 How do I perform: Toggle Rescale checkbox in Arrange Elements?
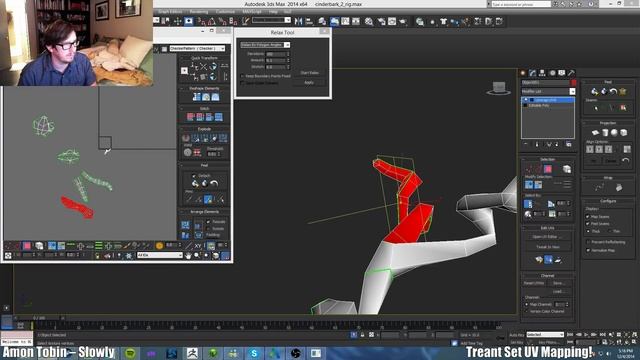point(209,222)
